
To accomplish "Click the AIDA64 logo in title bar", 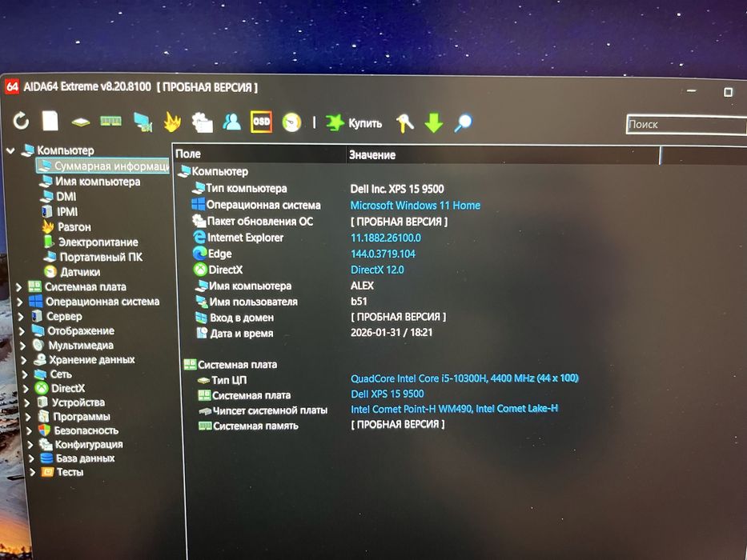I will click(12, 86).
